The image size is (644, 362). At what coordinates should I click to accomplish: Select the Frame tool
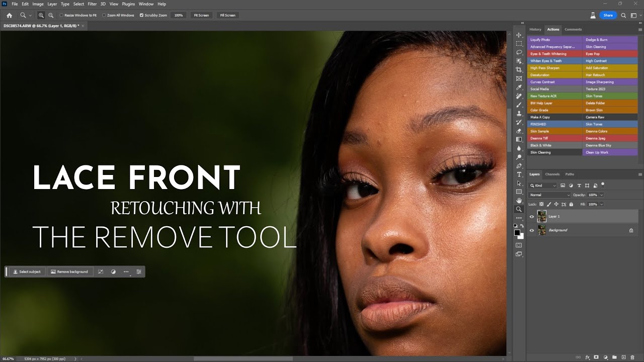519,78
